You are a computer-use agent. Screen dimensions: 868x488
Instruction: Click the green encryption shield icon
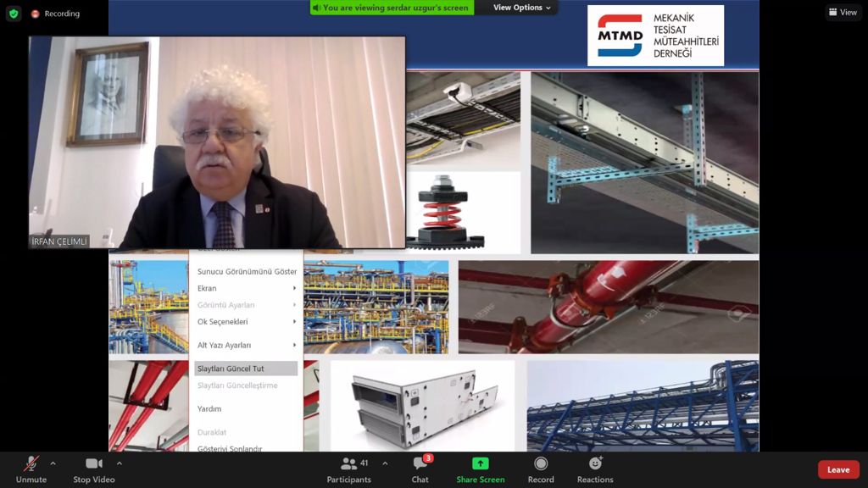coord(13,14)
